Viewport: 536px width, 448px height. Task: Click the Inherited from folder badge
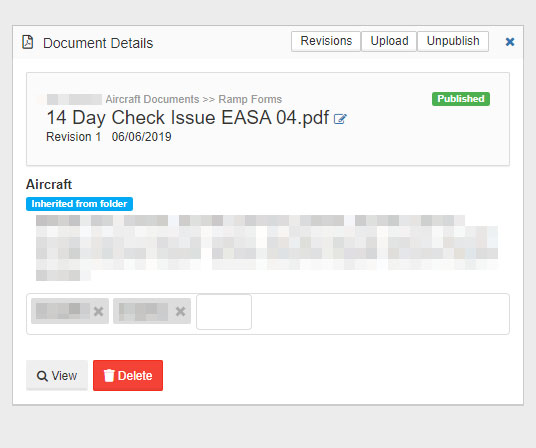click(x=79, y=204)
